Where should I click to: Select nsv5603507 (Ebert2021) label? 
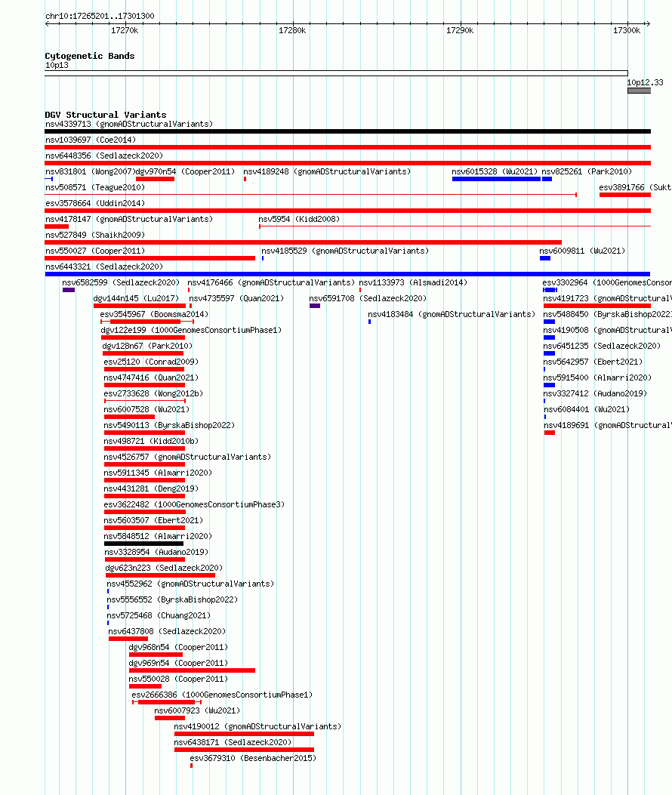tap(153, 520)
